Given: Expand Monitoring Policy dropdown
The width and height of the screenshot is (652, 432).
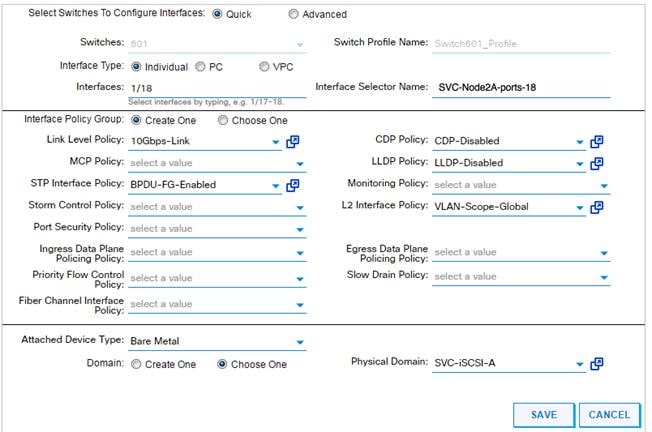Looking at the screenshot, I should point(604,185).
